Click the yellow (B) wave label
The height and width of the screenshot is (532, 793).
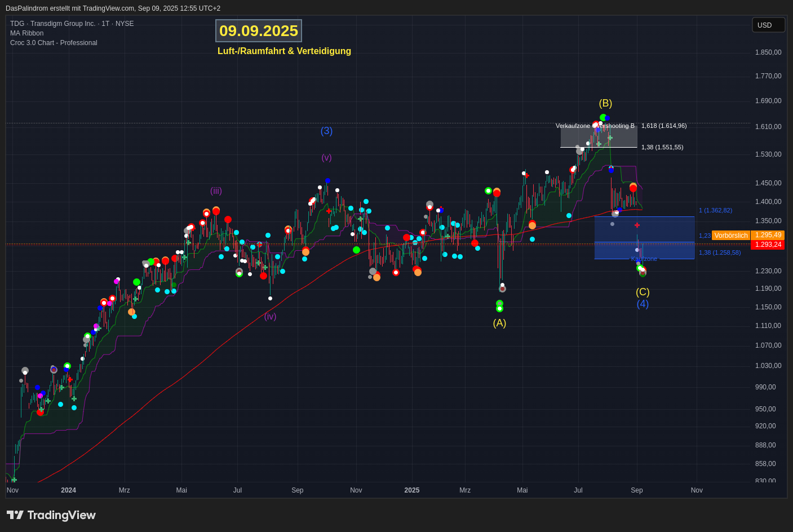coord(605,103)
